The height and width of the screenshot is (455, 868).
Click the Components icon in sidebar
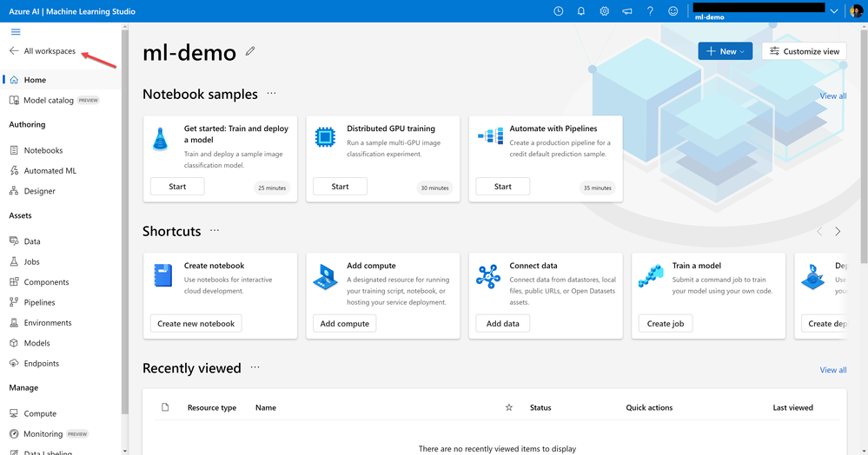pos(14,281)
